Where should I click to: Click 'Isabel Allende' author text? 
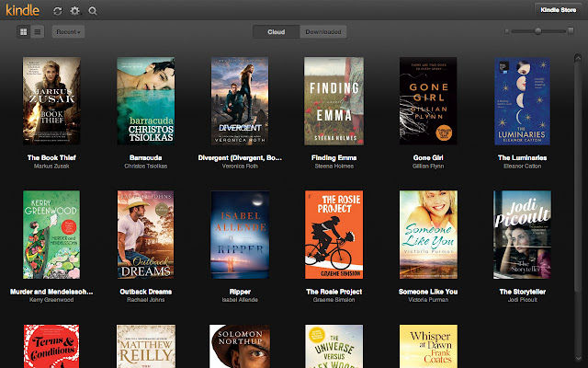[240, 300]
